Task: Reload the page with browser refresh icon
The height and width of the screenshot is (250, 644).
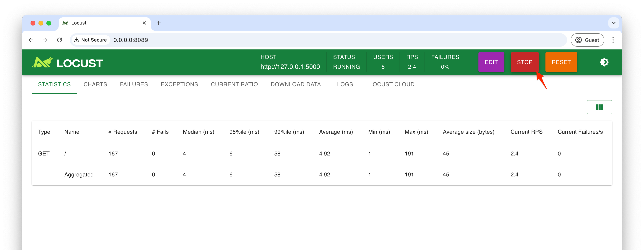Action: 59,40
